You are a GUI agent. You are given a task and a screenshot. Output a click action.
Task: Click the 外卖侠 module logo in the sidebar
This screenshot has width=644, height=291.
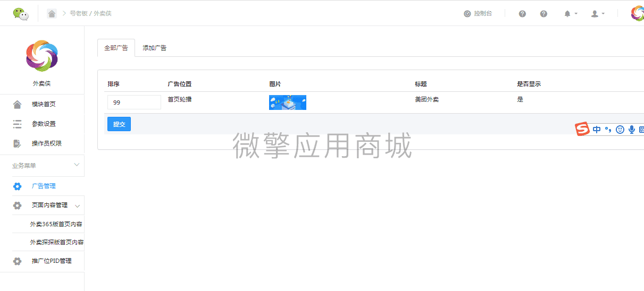coord(41,56)
